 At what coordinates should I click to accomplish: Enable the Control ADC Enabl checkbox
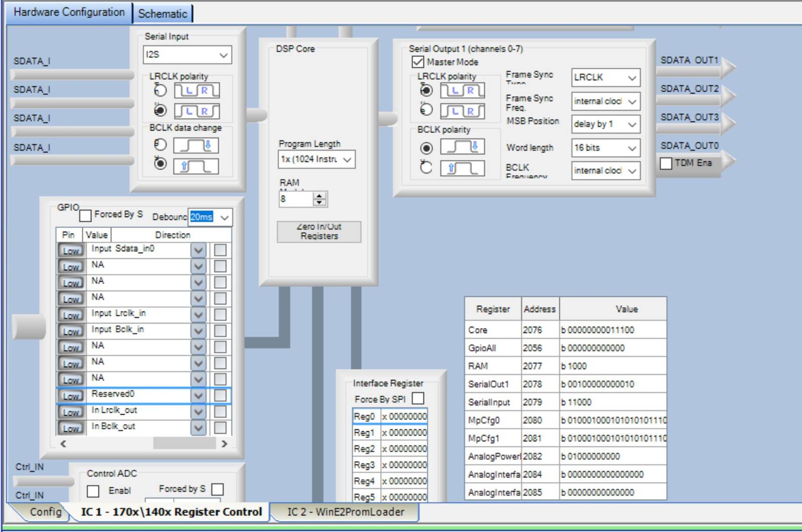coord(93,491)
